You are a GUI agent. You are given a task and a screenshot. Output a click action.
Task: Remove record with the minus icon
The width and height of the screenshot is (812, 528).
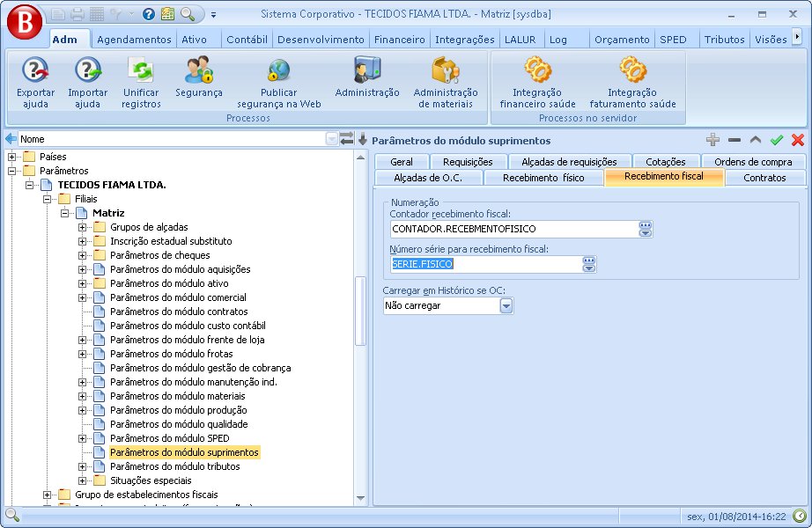pyautogui.click(x=734, y=139)
